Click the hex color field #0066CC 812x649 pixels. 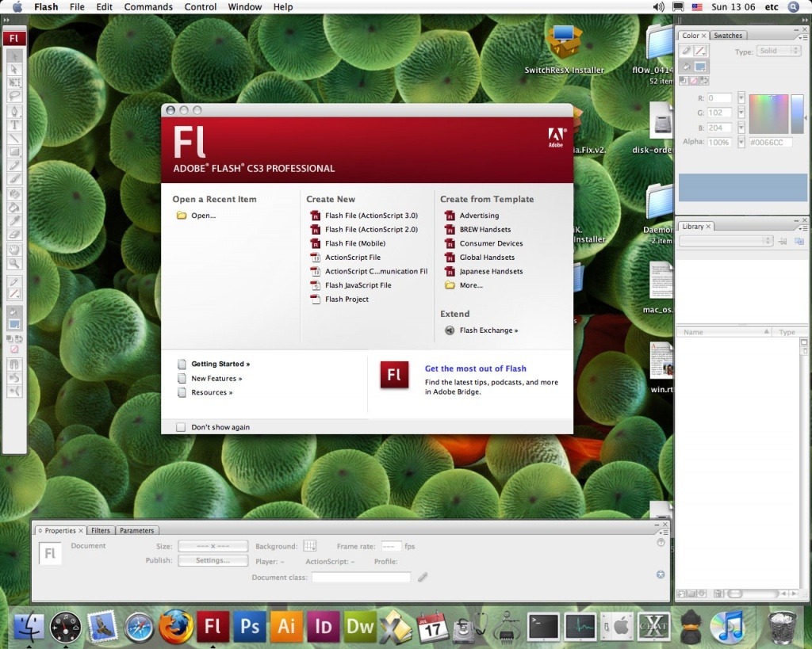point(771,143)
